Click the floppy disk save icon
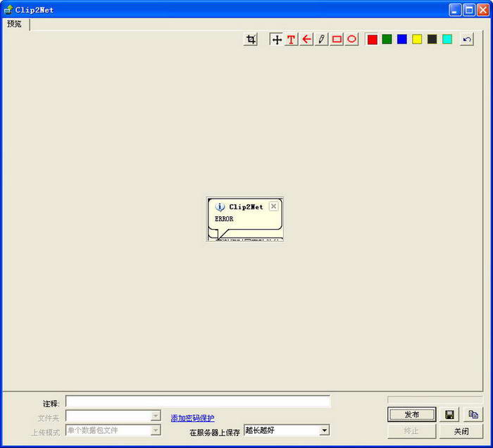This screenshot has height=448, width=493. [449, 415]
